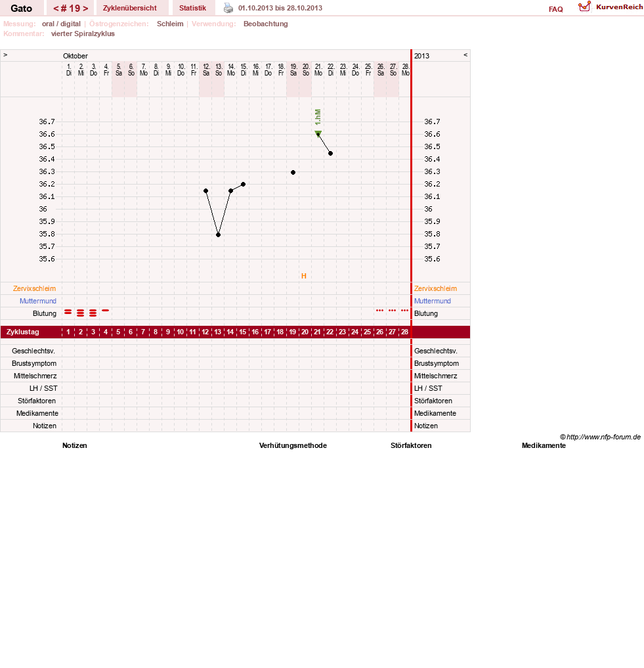Click the spotting dots on day 26

(x=380, y=311)
